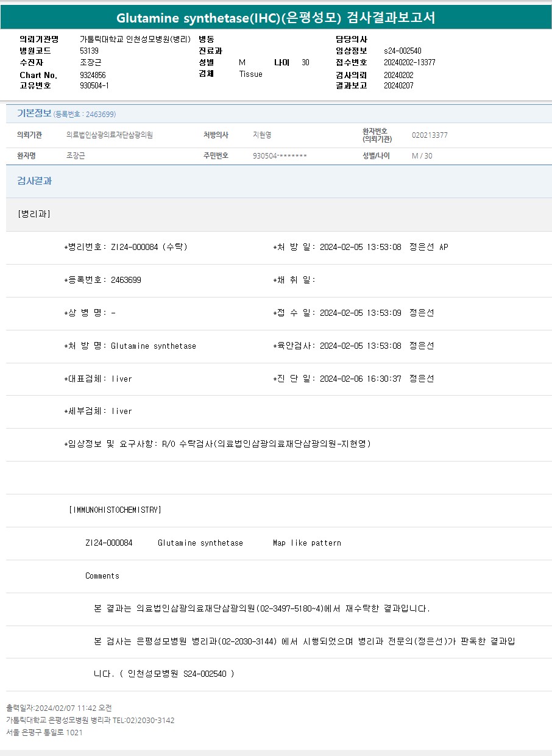Click the 병원코드 value 53139
The image size is (552, 756).
click(89, 51)
